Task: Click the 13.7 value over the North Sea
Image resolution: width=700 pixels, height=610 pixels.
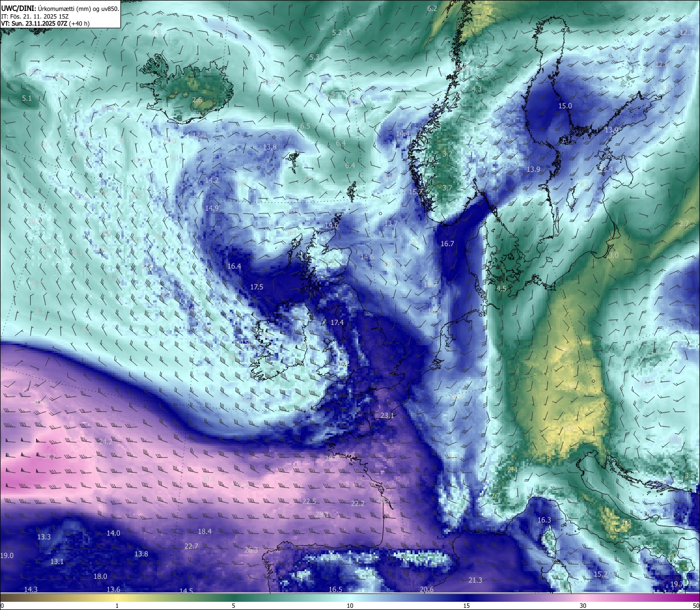Action: click(x=391, y=224)
